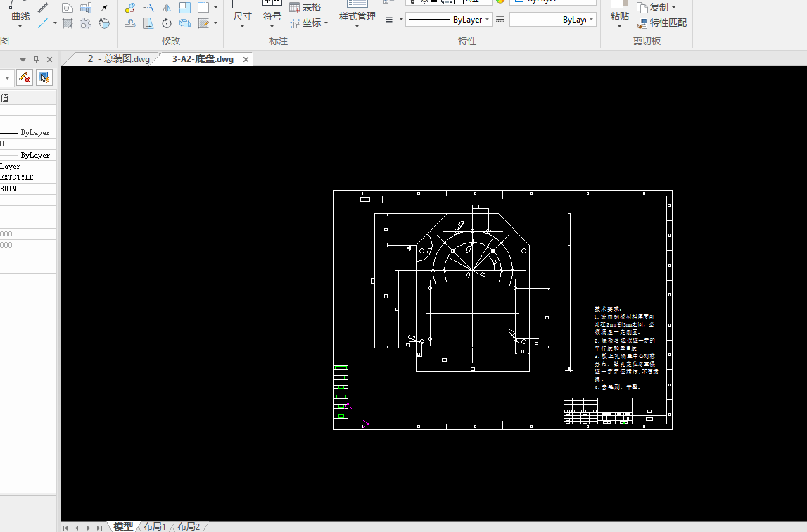Click the rotate tool icon
The image size is (807, 532).
(x=167, y=23)
